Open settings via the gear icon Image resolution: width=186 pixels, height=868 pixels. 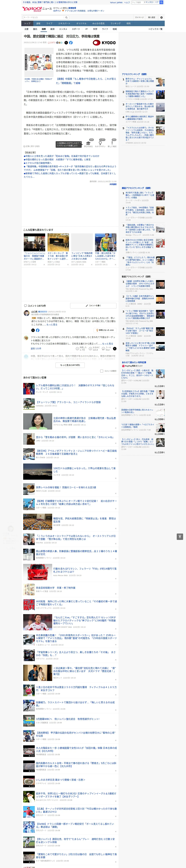click(x=161, y=18)
